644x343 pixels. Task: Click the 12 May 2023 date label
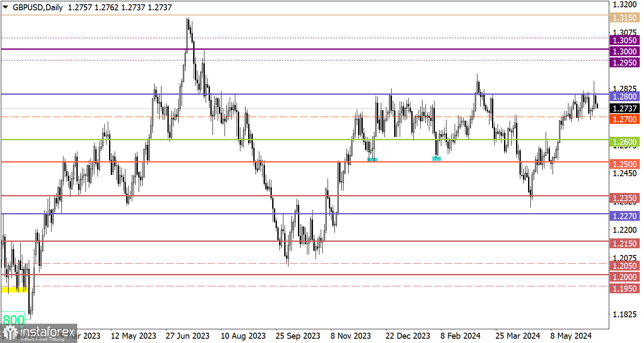click(x=134, y=335)
